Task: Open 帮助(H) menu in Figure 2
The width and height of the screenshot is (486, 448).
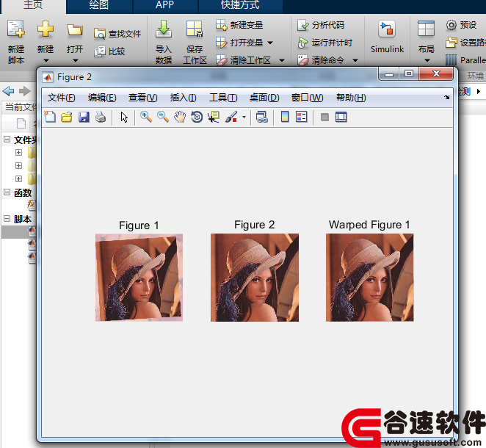Action: (x=351, y=98)
